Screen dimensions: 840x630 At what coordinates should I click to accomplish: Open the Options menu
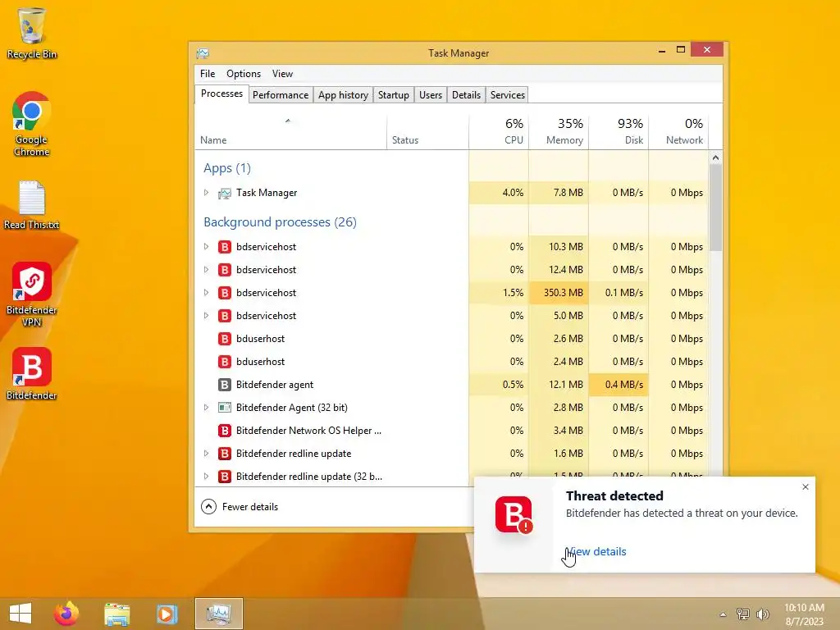[x=243, y=74]
